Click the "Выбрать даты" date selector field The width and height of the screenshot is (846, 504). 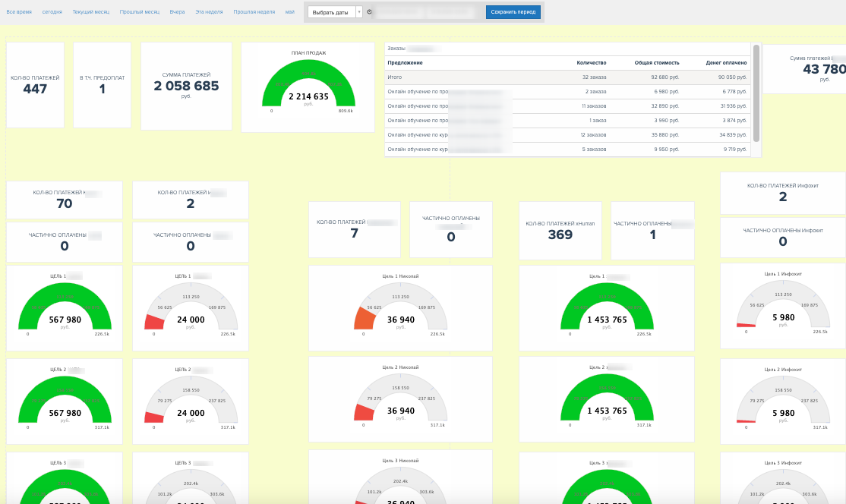(331, 12)
